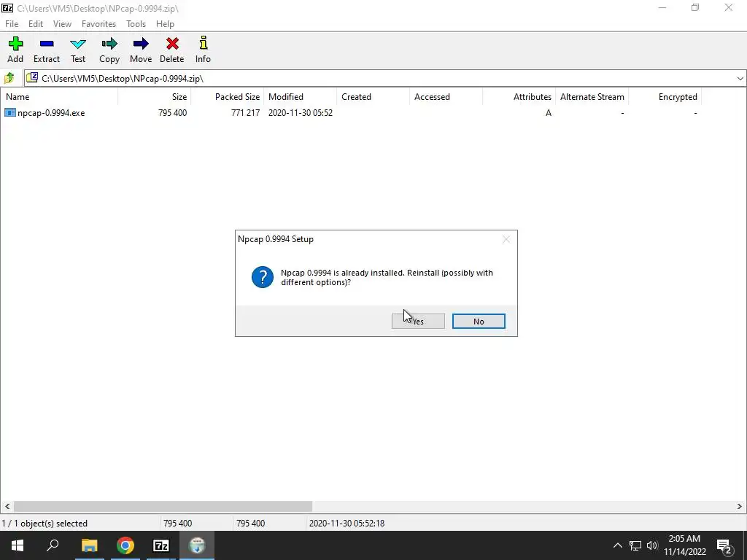Open the Favorites menu

coord(98,24)
